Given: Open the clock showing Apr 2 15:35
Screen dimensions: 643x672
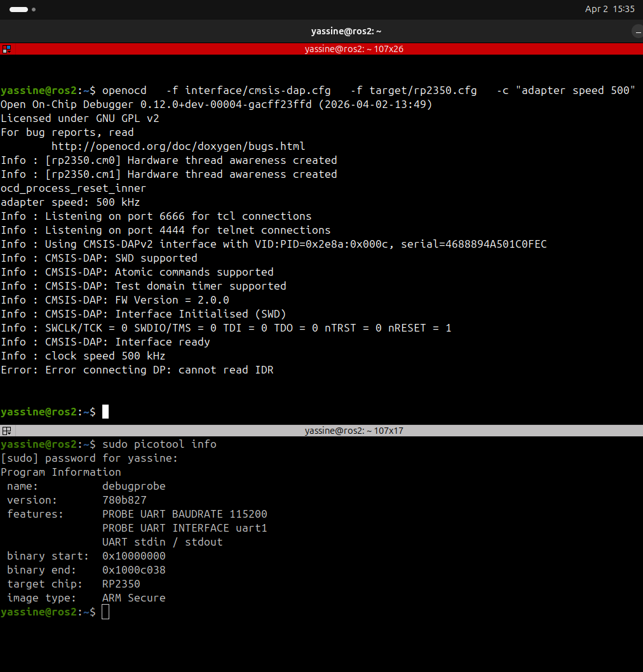Looking at the screenshot, I should point(609,10).
